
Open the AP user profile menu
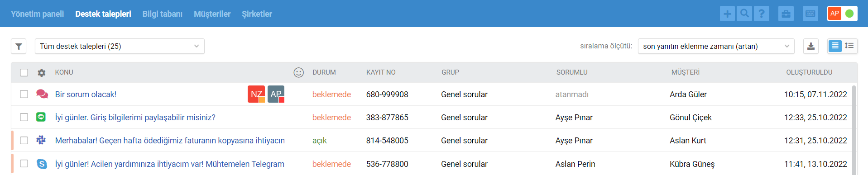pyautogui.click(x=842, y=14)
